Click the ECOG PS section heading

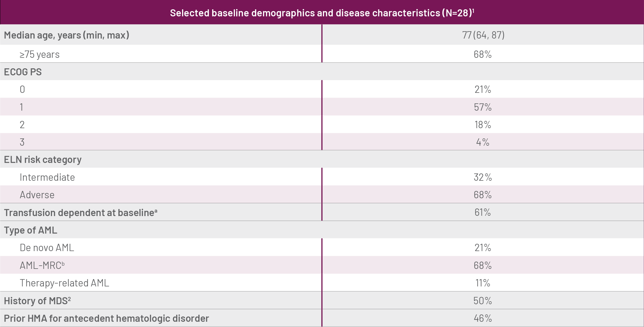[23, 72]
